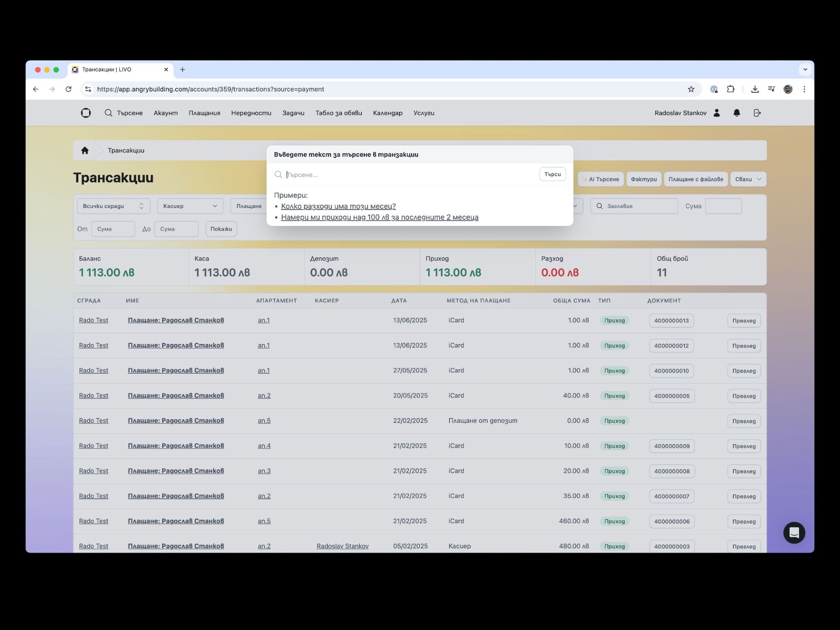Click the AI Търсене button
The height and width of the screenshot is (630, 840).
pos(601,179)
